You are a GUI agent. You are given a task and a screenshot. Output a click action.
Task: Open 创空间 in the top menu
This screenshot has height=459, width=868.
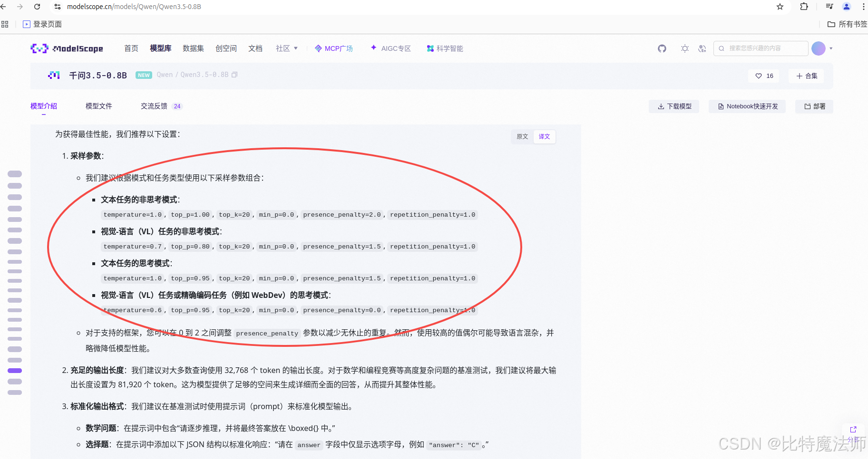coord(226,48)
